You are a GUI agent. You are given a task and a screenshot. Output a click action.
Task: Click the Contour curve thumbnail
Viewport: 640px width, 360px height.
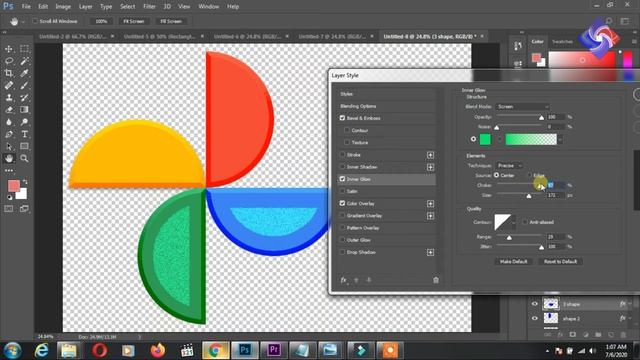click(502, 222)
